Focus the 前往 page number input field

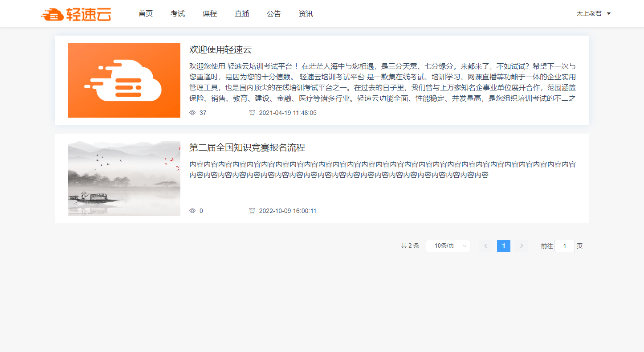pos(565,246)
